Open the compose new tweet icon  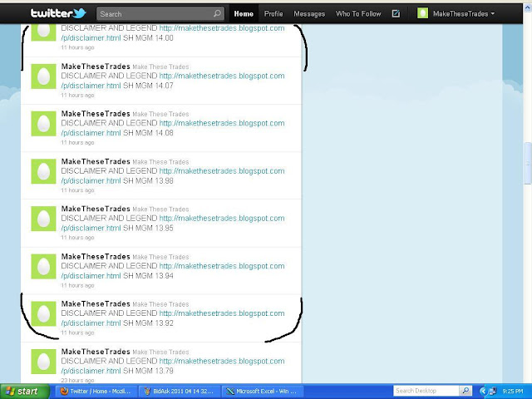pos(396,13)
